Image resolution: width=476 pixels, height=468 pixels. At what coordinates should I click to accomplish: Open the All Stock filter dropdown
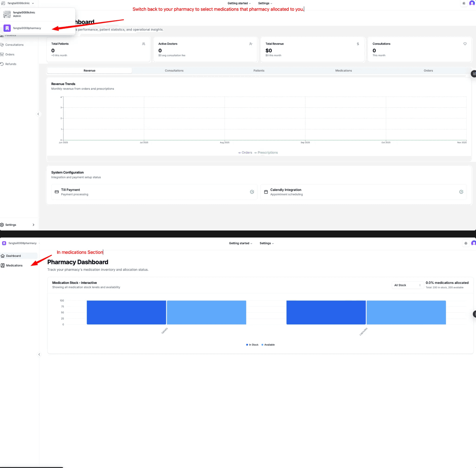[x=407, y=285]
